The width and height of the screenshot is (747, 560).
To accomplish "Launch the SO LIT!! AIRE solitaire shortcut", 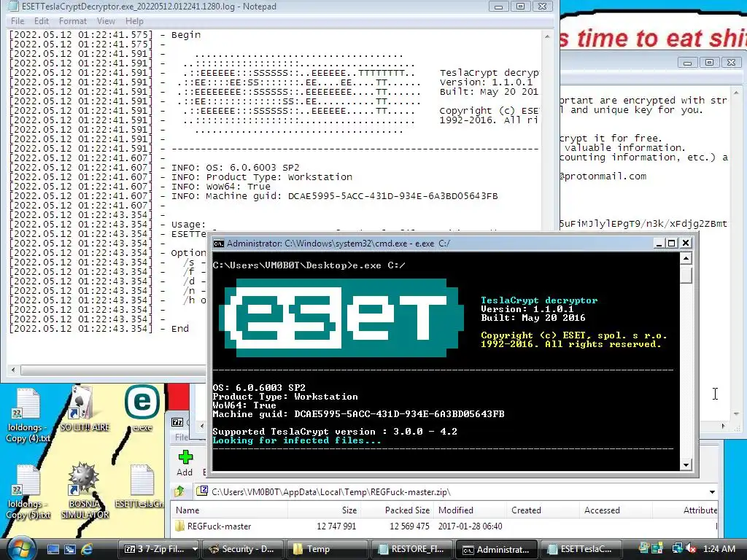I will (x=85, y=410).
